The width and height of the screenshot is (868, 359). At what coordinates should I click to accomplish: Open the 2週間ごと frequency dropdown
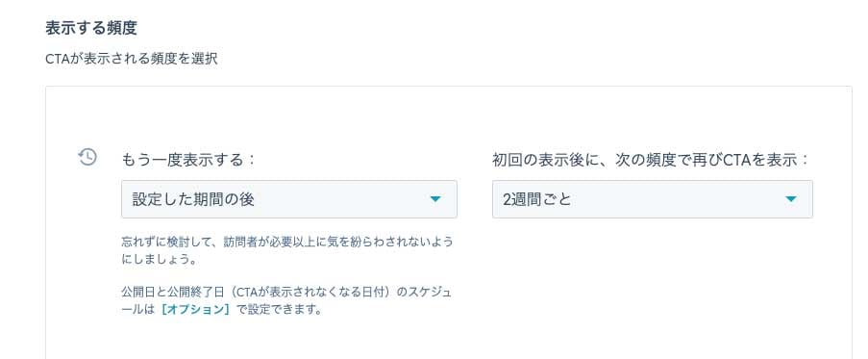(x=652, y=199)
